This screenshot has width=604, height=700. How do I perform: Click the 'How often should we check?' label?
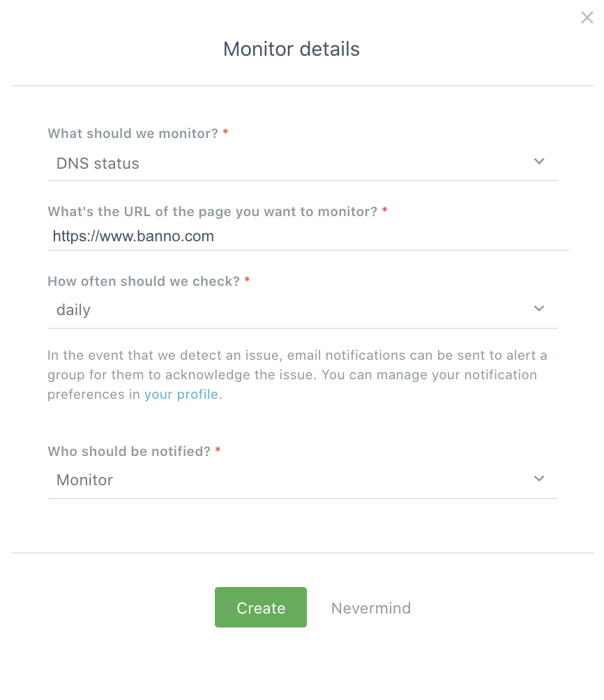click(143, 281)
